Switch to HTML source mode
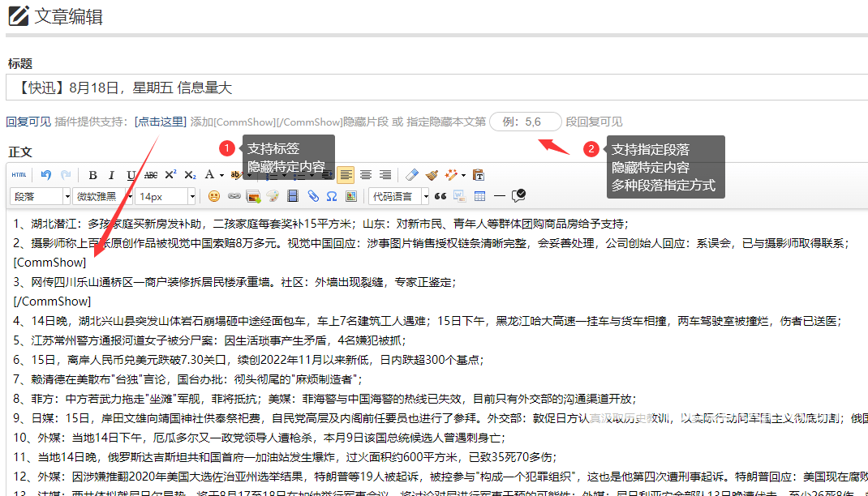Image resolution: width=868 pixels, height=496 pixels. tap(19, 175)
